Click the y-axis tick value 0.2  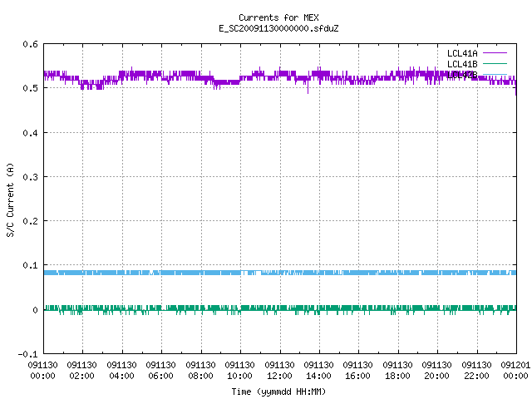click(x=30, y=221)
